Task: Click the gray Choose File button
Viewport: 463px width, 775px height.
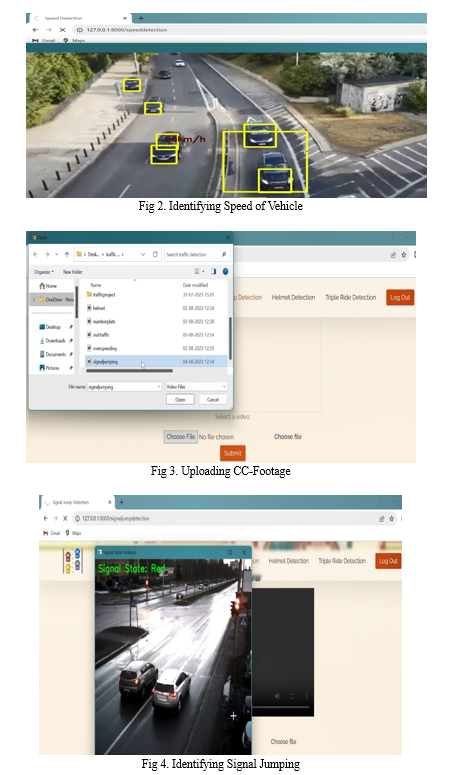Action: pyautogui.click(x=180, y=436)
